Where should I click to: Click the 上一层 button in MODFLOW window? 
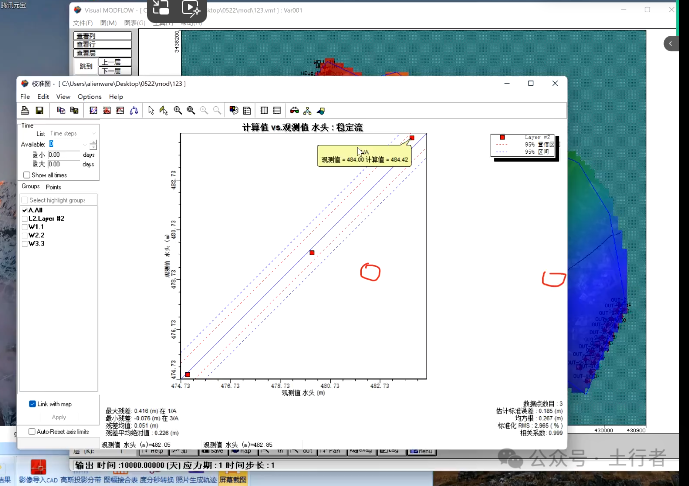(x=114, y=62)
